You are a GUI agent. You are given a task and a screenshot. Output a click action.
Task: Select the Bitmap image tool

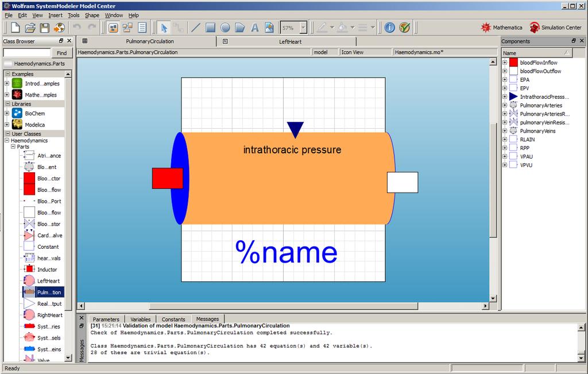[269, 28]
